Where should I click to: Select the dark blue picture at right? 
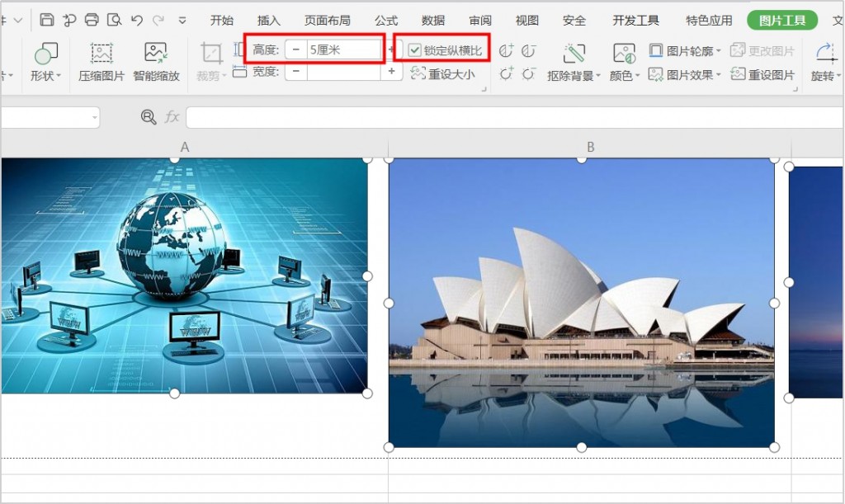816,282
